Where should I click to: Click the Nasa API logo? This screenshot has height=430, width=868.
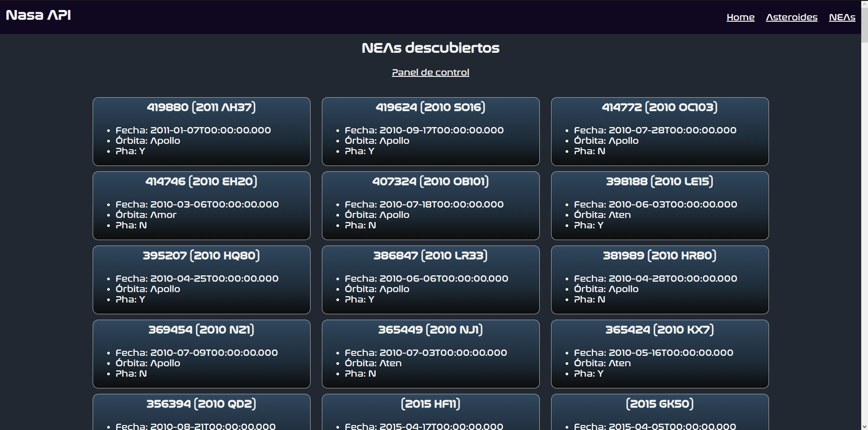pyautogui.click(x=38, y=15)
